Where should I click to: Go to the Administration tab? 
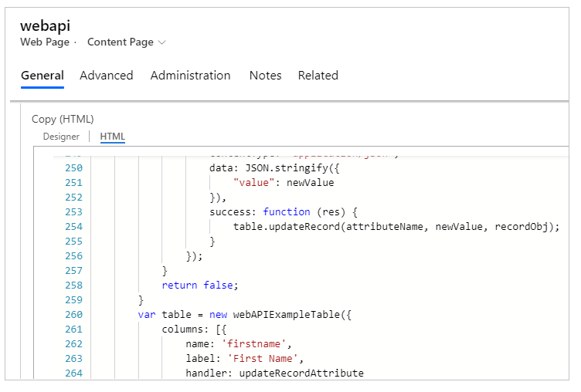coord(190,76)
